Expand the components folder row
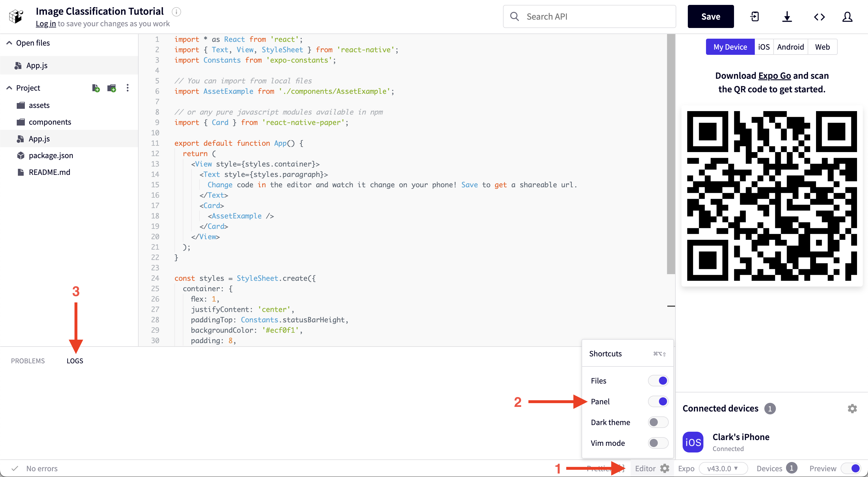 [x=69, y=122]
